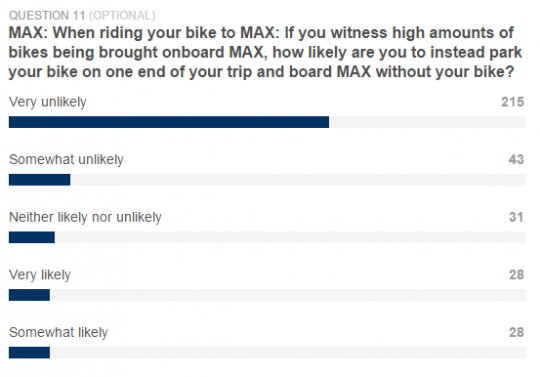The height and width of the screenshot is (377, 540).
Task: Click the filled 'Somewhat likely' bar
Action: [29, 353]
